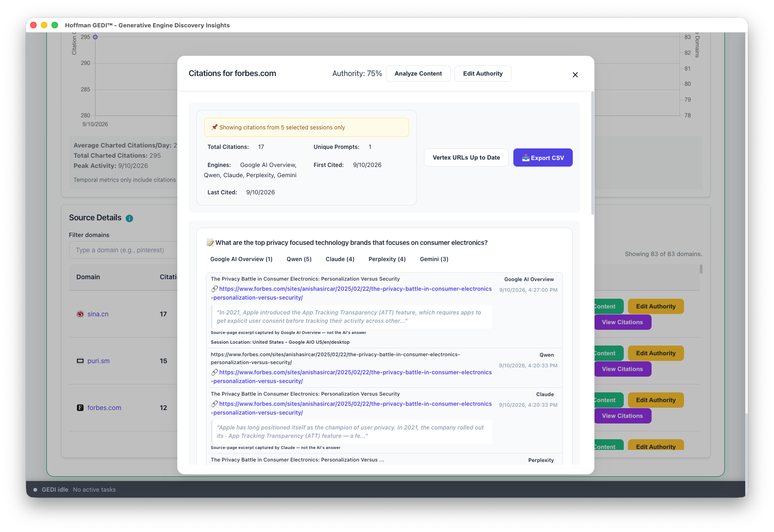The height and width of the screenshot is (532, 774).
Task: Click the Qwen engine label on the citation row
Action: pyautogui.click(x=547, y=355)
